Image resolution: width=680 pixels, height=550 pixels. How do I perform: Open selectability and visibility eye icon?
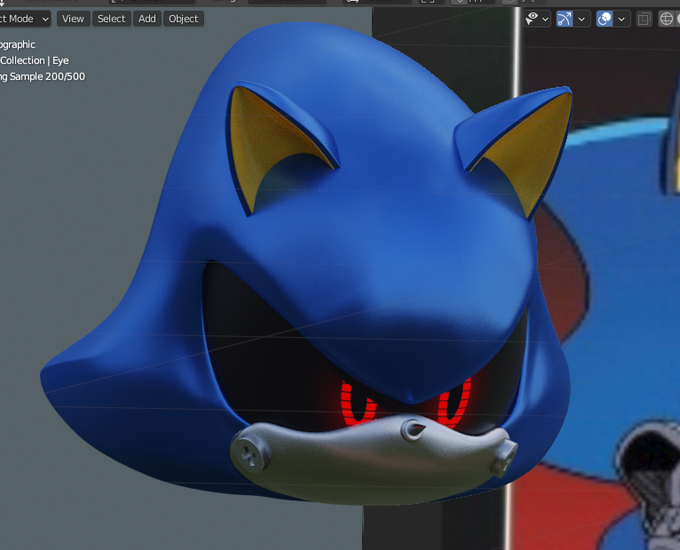point(532,19)
